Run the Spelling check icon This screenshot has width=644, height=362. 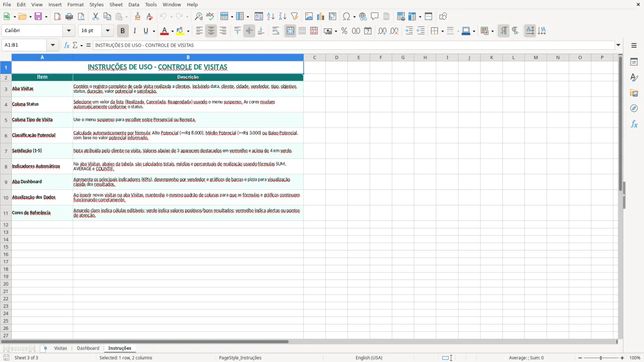[x=210, y=17]
